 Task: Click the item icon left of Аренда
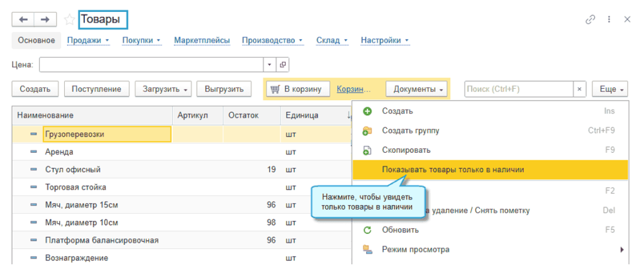[34, 152]
